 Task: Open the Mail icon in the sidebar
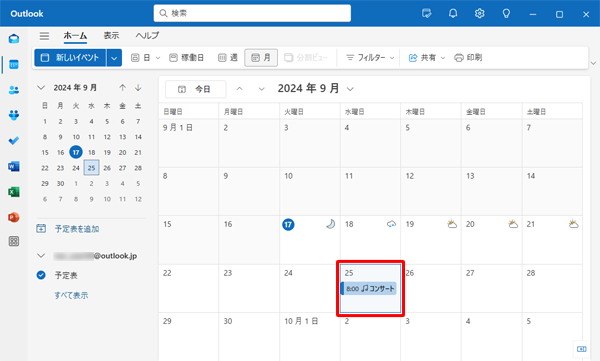click(14, 39)
